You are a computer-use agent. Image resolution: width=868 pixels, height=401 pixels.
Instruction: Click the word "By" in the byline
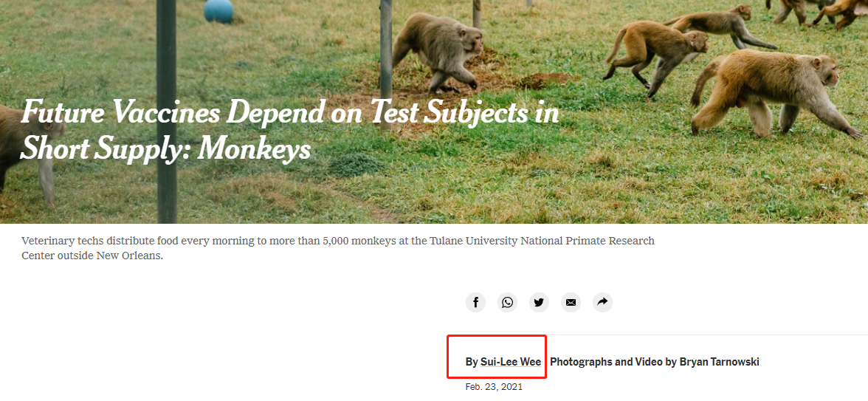(472, 362)
